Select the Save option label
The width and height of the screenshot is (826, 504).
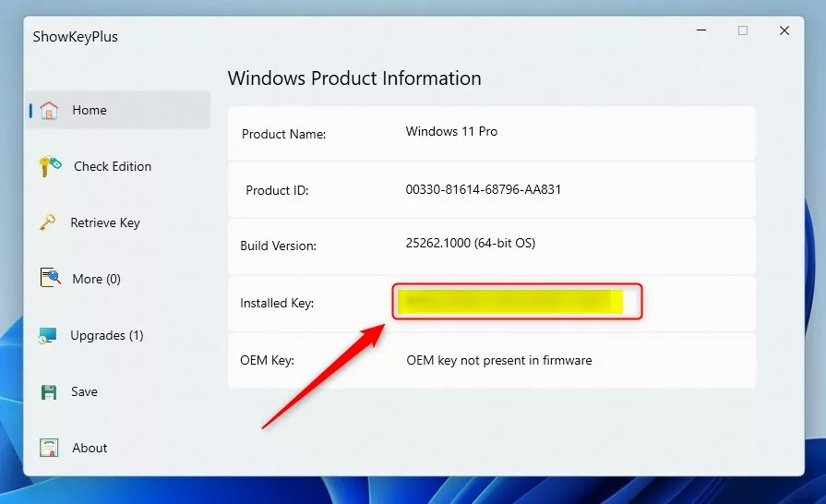coord(84,391)
